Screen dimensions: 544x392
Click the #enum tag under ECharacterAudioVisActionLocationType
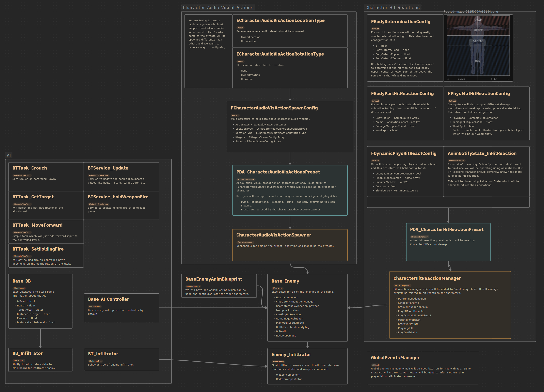[x=240, y=28]
